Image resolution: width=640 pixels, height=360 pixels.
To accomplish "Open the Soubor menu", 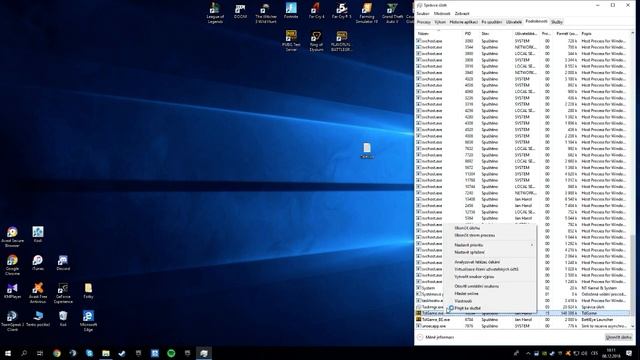I will pos(423,13).
